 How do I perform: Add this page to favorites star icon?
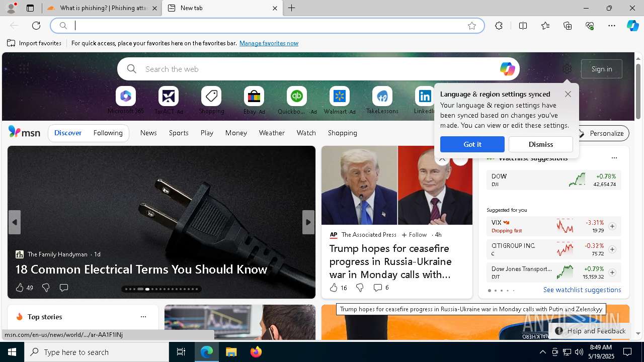[x=472, y=26]
